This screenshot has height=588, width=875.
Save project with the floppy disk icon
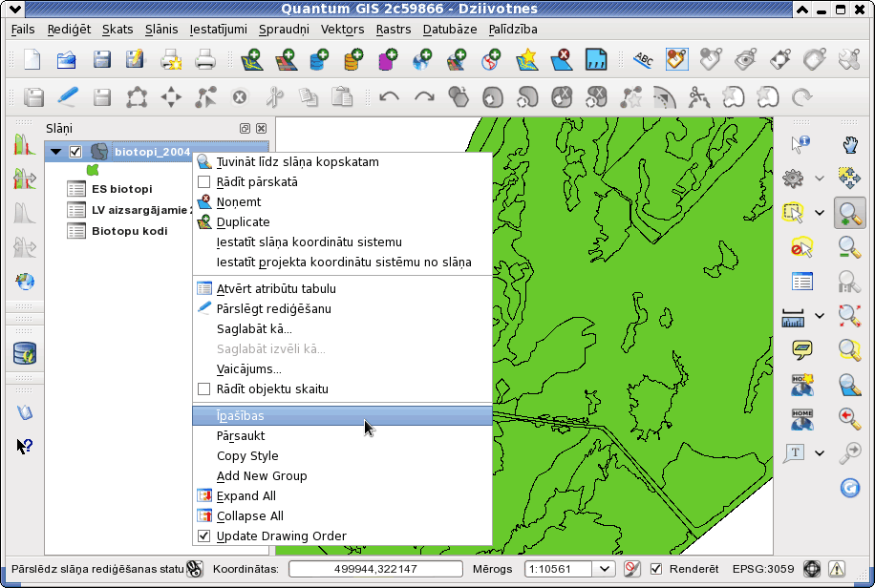pyautogui.click(x=101, y=60)
